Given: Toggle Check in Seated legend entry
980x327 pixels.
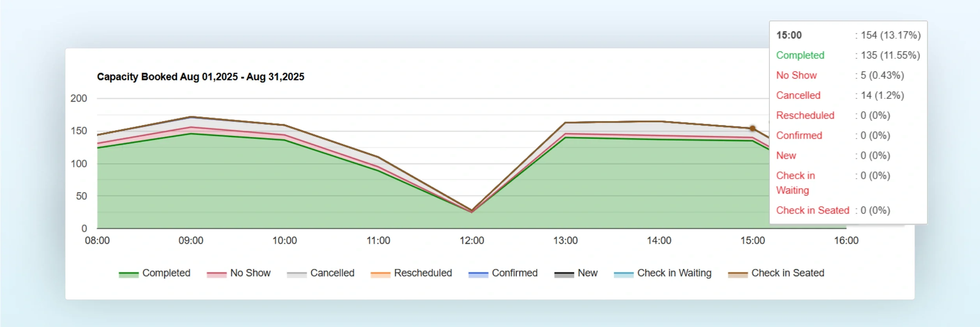Looking at the screenshot, I should pyautogui.click(x=776, y=273).
